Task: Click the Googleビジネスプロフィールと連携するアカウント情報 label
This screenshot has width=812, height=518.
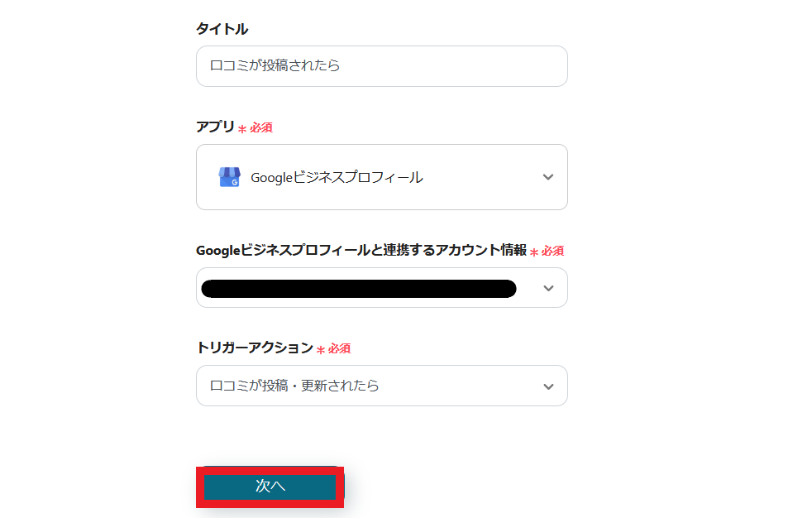Action: click(x=361, y=251)
